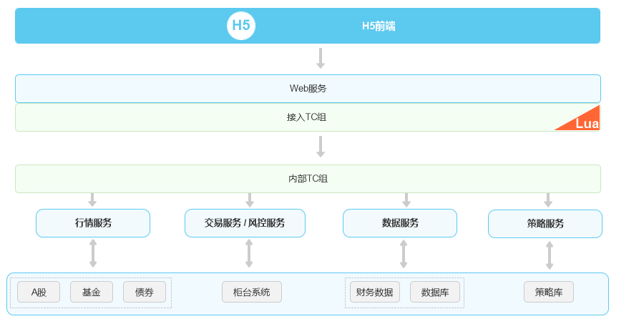The width and height of the screenshot is (644, 329).
Task: Click the Web服务 layer box
Action: [x=308, y=89]
